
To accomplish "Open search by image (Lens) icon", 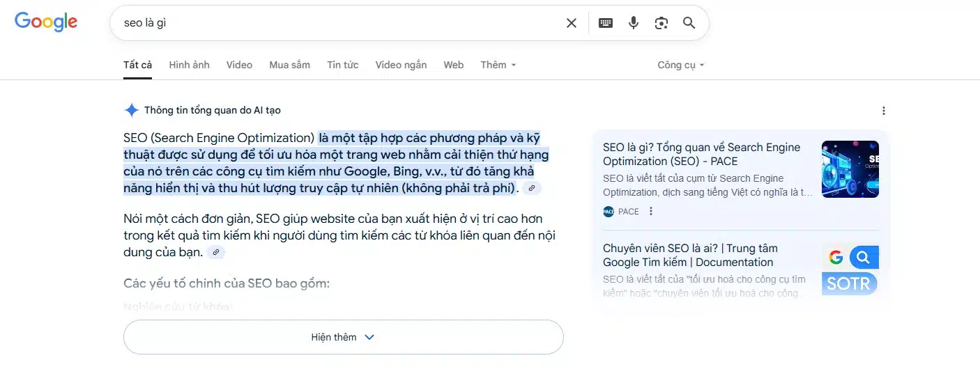I will coord(661,23).
